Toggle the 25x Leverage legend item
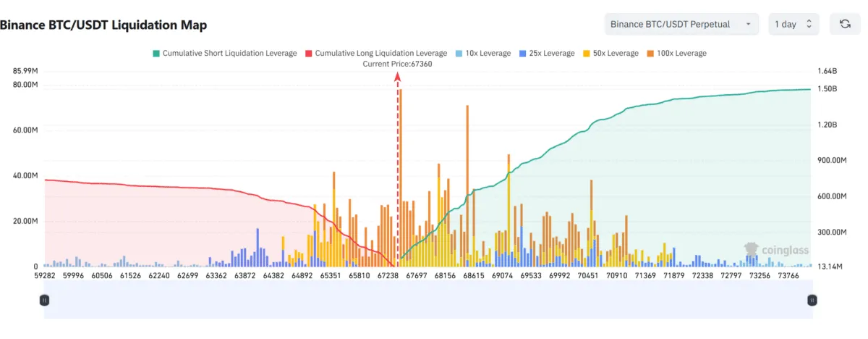Viewport: 868px width, 339px height. point(546,54)
